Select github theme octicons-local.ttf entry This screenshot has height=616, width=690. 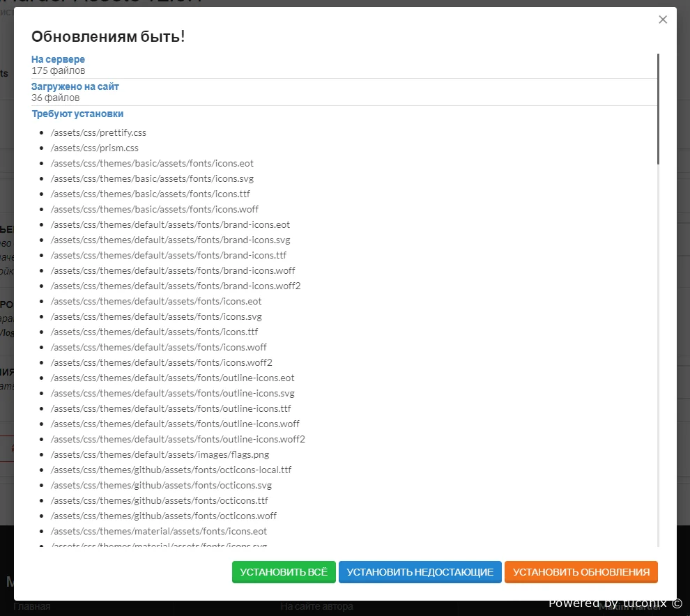coord(171,470)
